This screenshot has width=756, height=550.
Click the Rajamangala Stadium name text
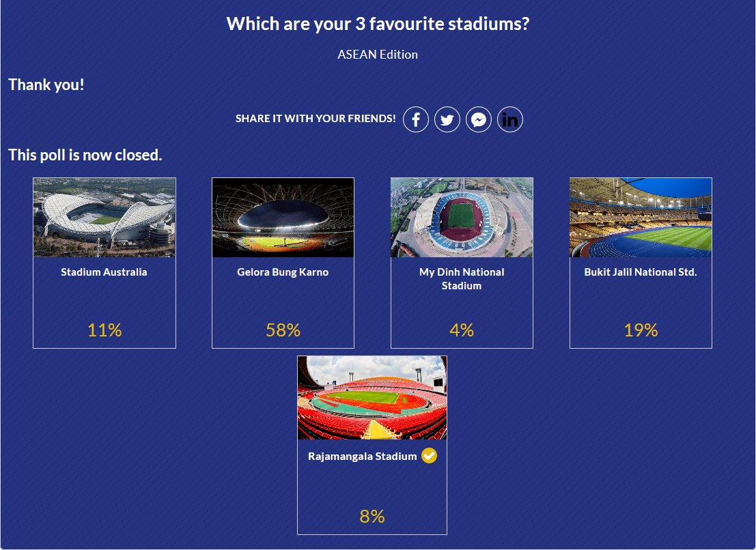point(363,456)
